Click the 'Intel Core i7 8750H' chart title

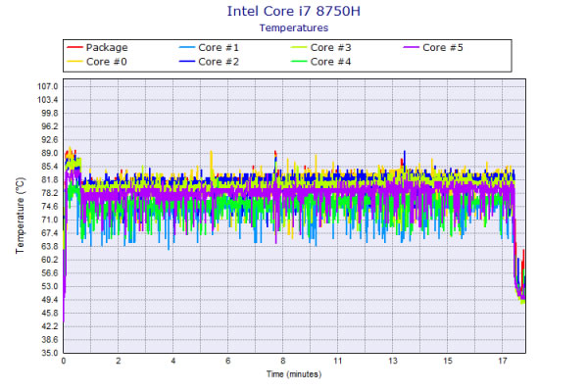click(294, 11)
